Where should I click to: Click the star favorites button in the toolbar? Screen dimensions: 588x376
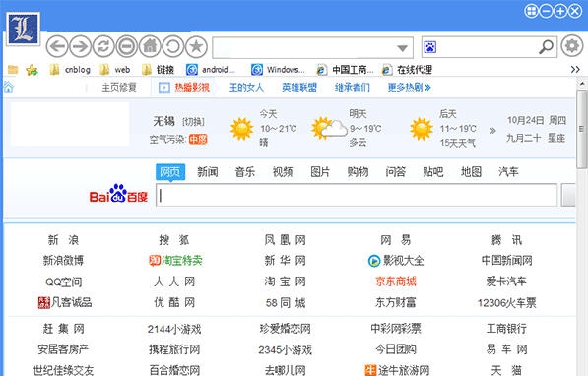(196, 47)
